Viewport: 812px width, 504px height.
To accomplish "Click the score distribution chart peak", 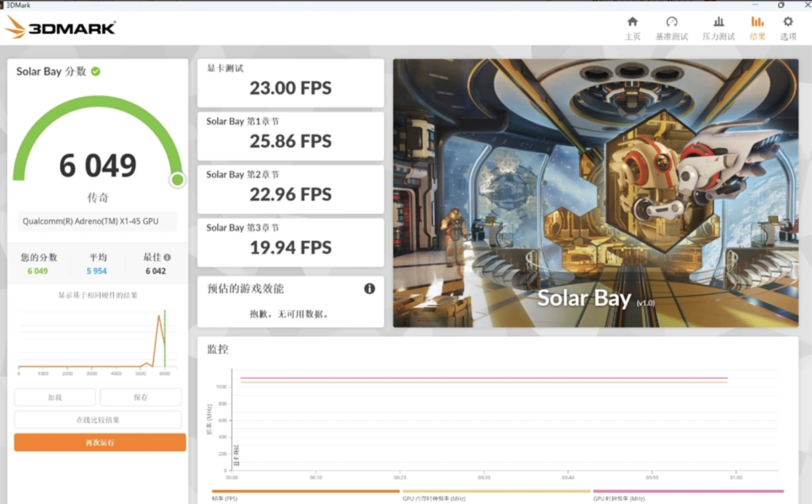I will [160, 317].
